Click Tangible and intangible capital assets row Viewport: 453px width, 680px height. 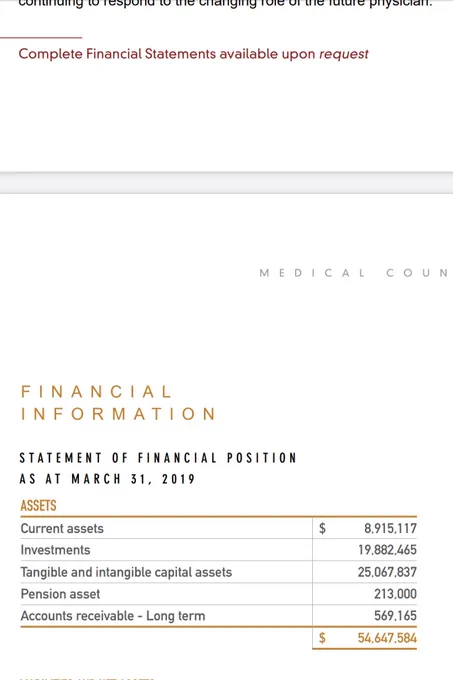126,572
